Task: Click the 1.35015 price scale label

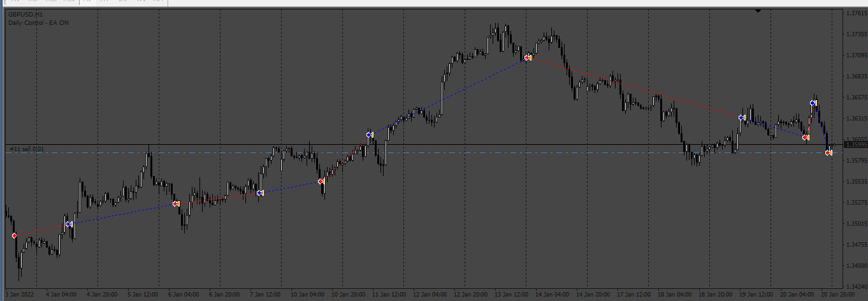Action: coord(857,223)
